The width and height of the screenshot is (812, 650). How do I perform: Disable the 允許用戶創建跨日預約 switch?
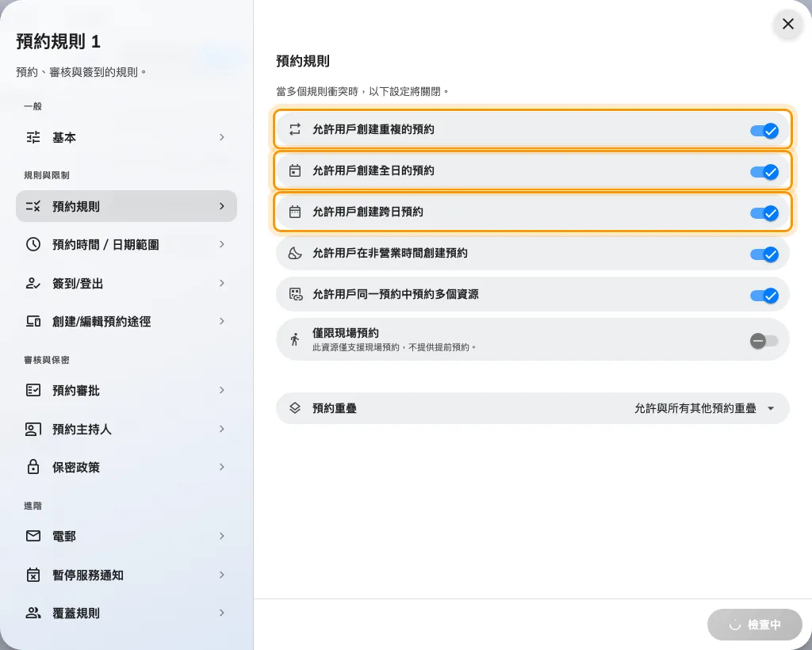point(764,213)
